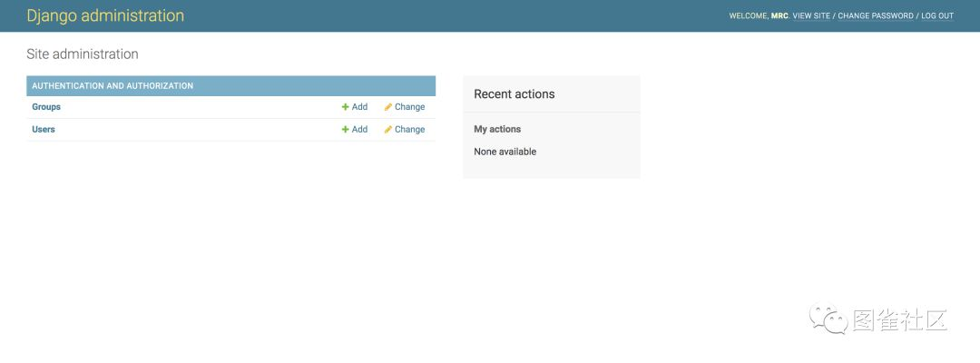Open Change Password in top bar

pos(876,16)
